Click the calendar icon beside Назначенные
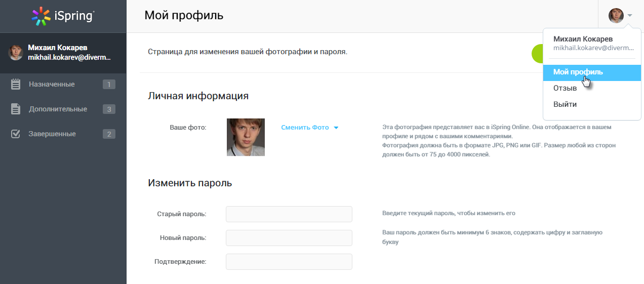 tap(16, 84)
